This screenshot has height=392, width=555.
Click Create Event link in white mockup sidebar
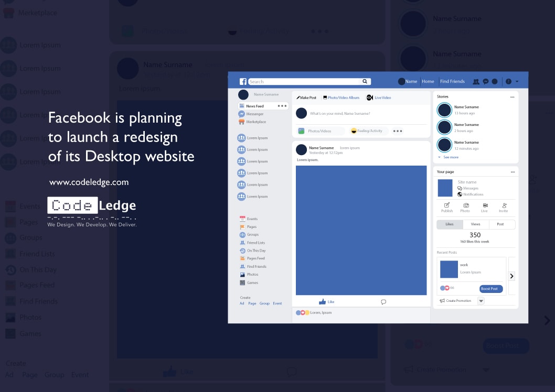coord(277,303)
